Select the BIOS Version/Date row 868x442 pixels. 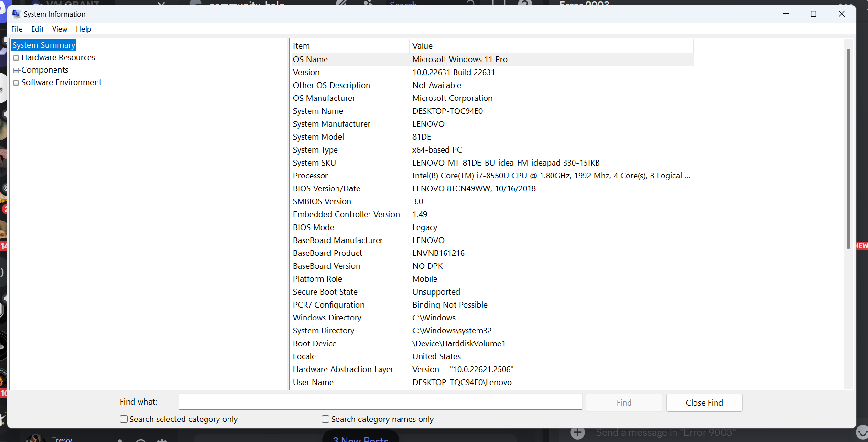tap(492, 188)
